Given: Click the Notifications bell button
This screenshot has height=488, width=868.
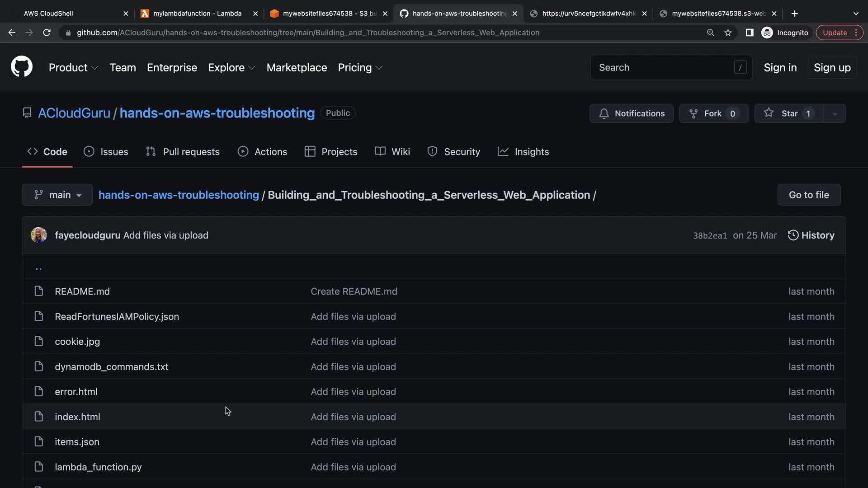Looking at the screenshot, I should (x=631, y=113).
